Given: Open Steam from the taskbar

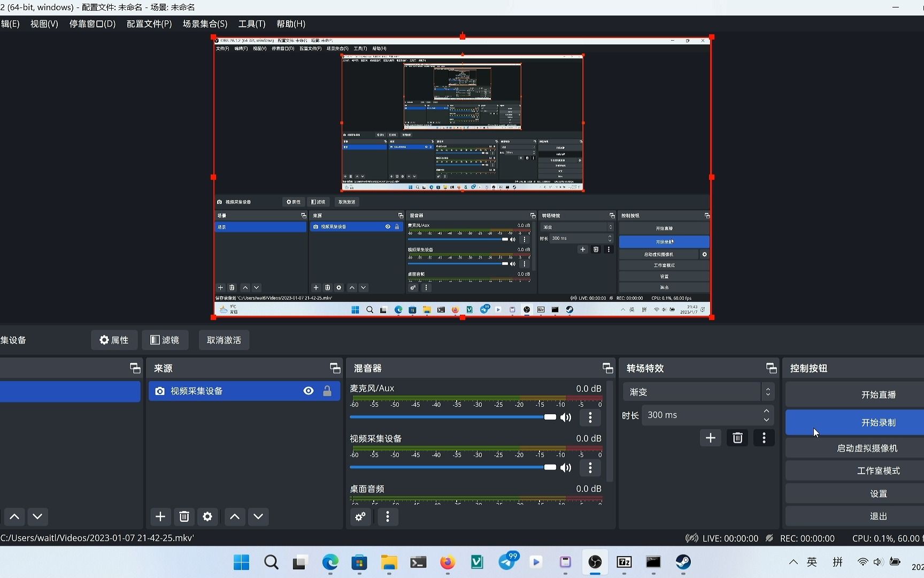Looking at the screenshot, I should pos(683,562).
